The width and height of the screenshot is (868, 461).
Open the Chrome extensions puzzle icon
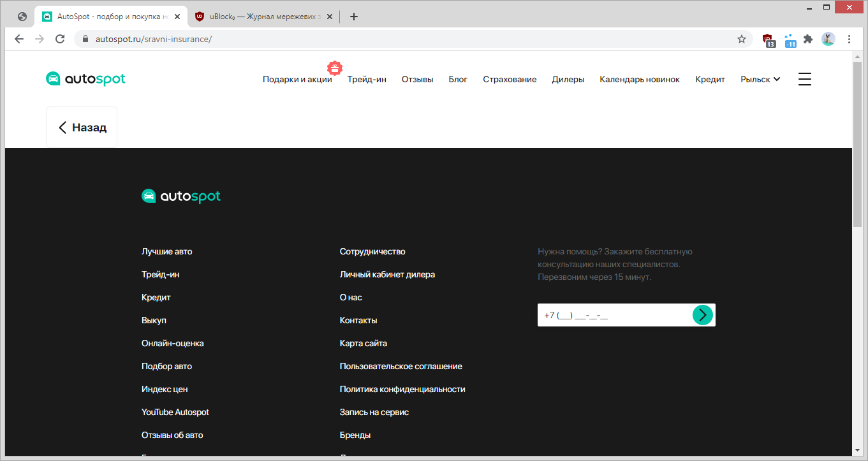(x=809, y=39)
